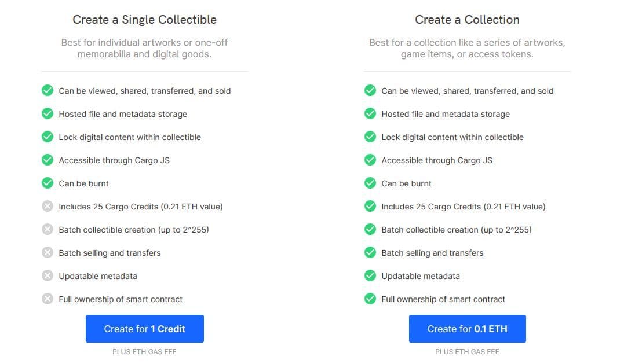Click the 'Create a Collection' heading
The width and height of the screenshot is (635, 364).
(x=467, y=20)
